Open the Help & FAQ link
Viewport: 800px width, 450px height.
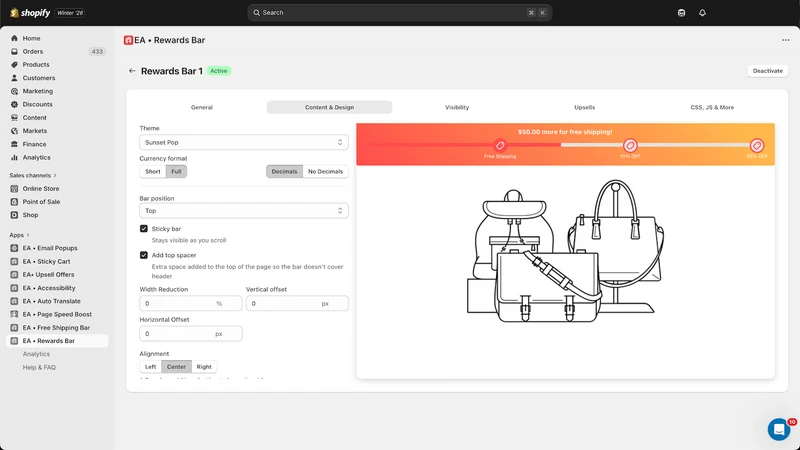[39, 367]
